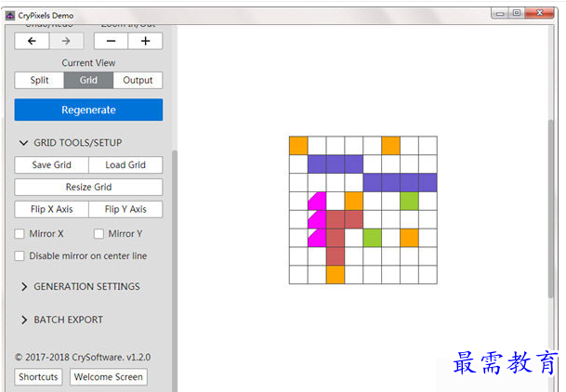
Task: Zoom out with the minus button
Action: [111, 41]
